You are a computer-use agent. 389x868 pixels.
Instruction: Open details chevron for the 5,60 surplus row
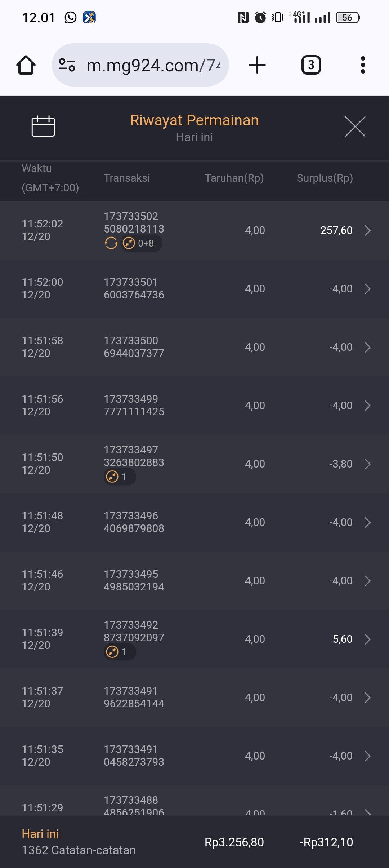click(367, 639)
